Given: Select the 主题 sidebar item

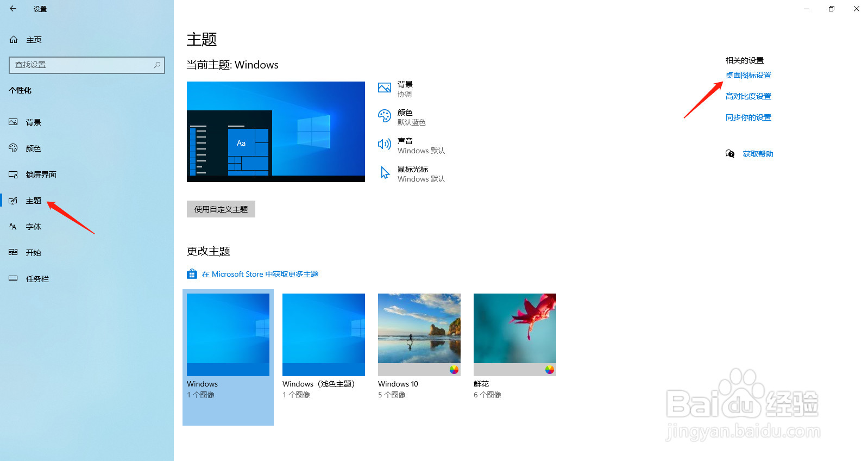Looking at the screenshot, I should click(34, 201).
